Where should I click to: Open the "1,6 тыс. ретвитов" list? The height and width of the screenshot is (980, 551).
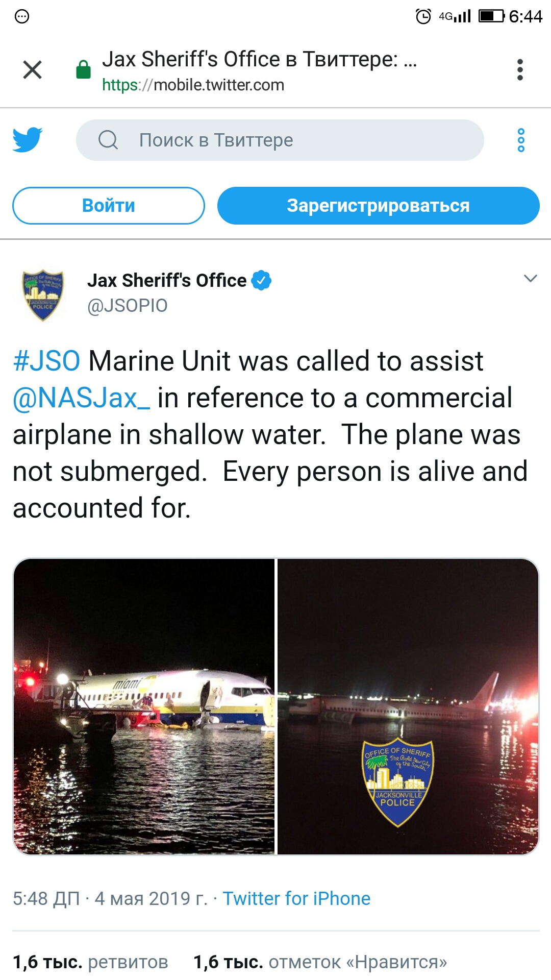[x=90, y=962]
